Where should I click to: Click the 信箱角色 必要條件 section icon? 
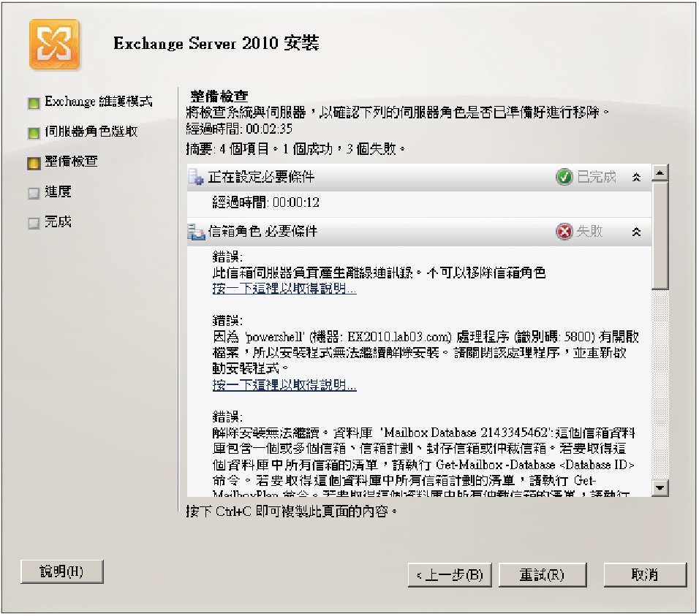196,232
